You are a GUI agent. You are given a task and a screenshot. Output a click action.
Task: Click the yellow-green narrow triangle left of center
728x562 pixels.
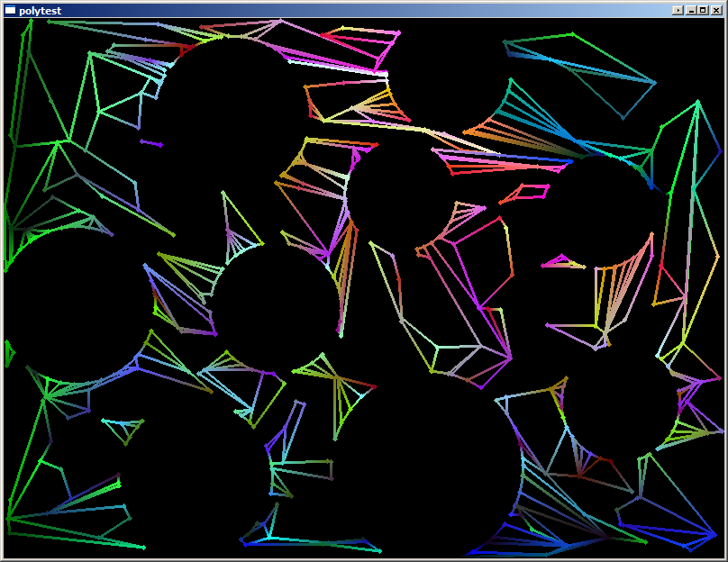238,219
